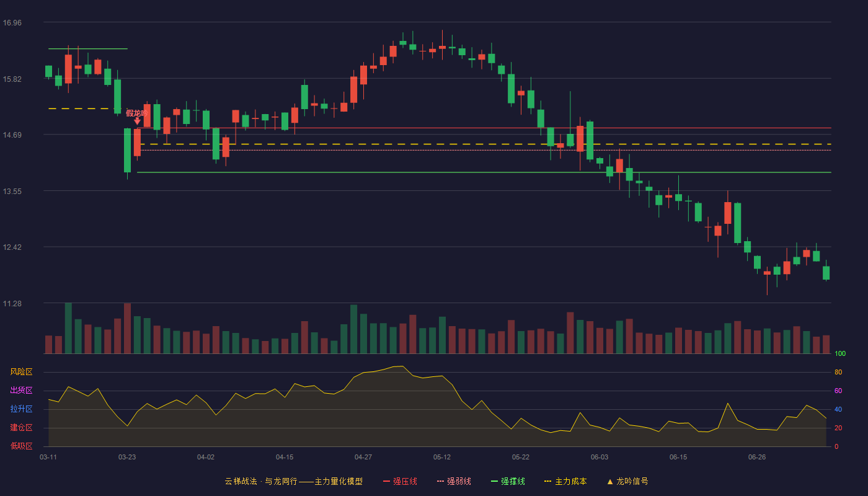Select the 风险区 zone label

[21, 372]
